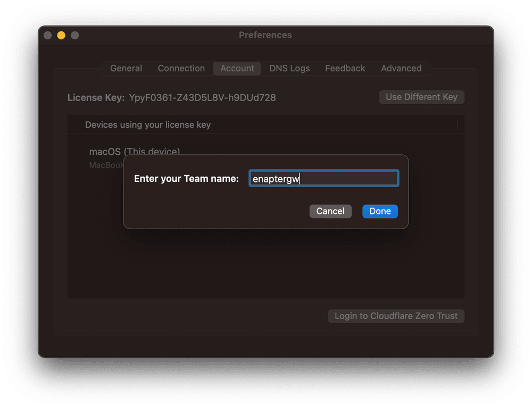Open the Connection tab

click(x=181, y=68)
